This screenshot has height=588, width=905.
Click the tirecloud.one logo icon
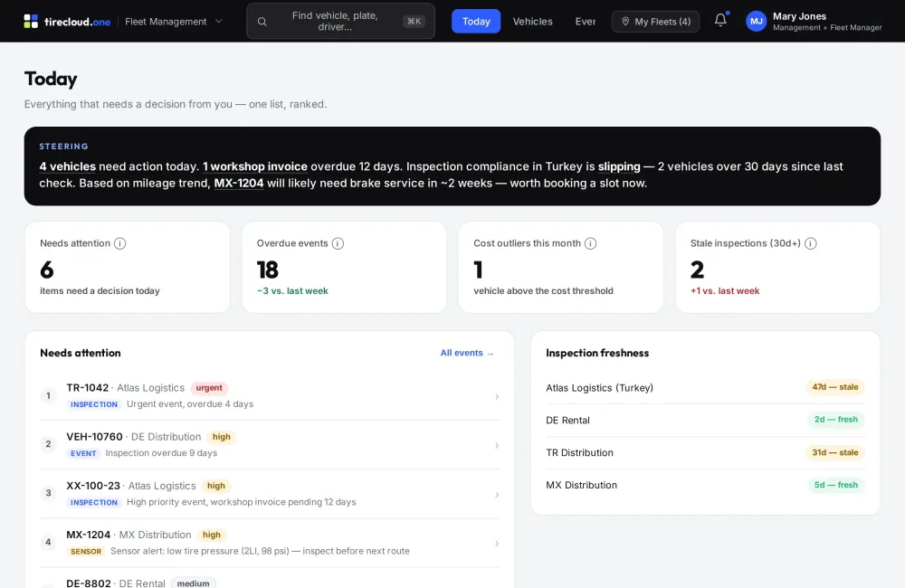(x=31, y=22)
